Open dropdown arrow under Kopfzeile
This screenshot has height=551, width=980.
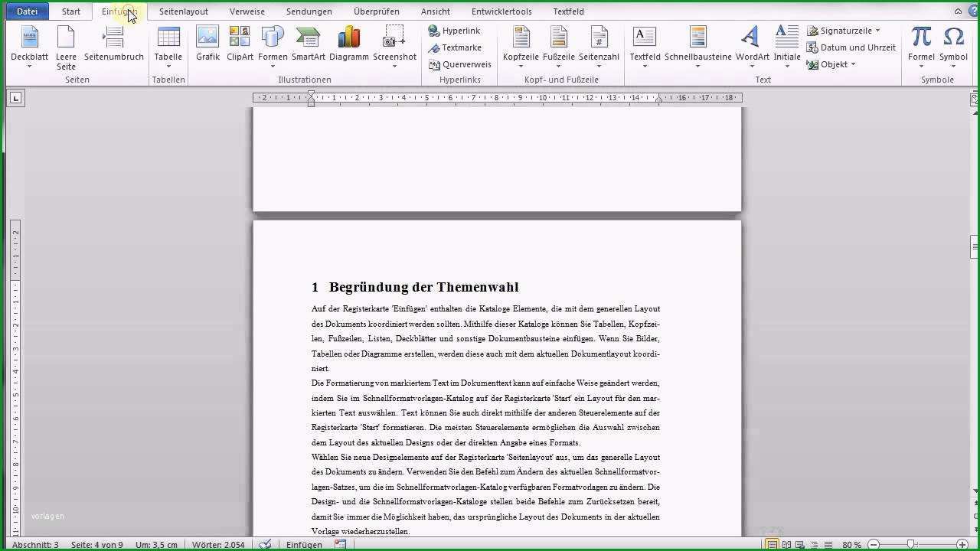point(521,67)
